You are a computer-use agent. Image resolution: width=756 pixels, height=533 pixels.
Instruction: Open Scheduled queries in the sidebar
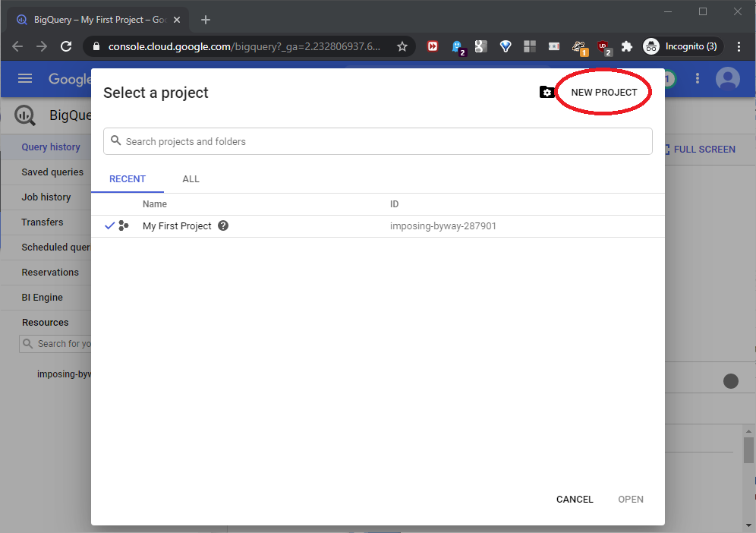pyautogui.click(x=55, y=248)
